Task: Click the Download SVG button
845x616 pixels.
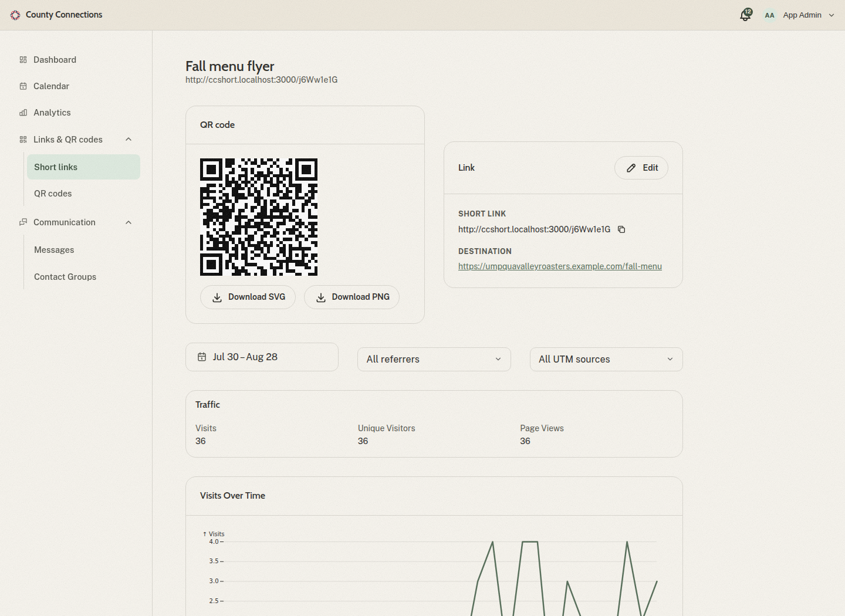Action: (x=248, y=297)
